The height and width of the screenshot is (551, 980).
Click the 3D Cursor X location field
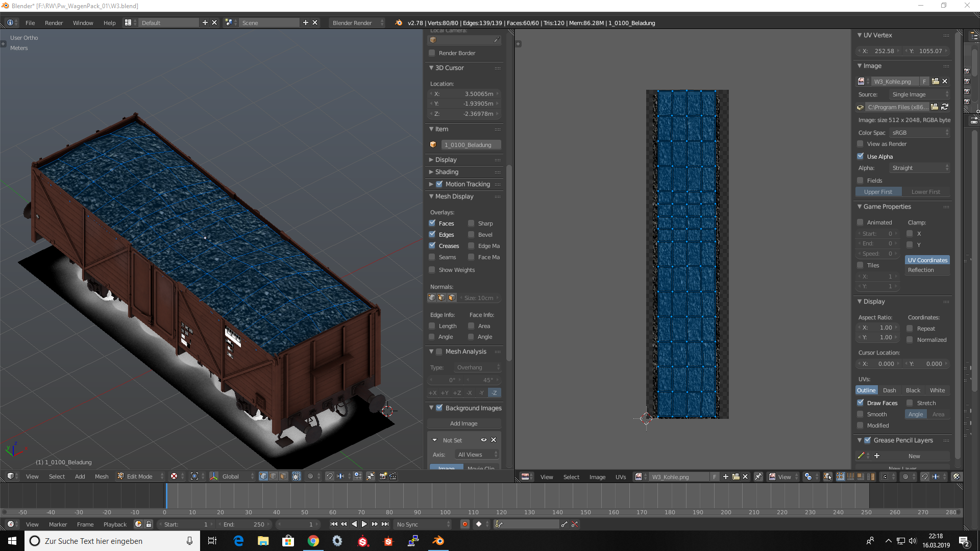[x=464, y=94]
